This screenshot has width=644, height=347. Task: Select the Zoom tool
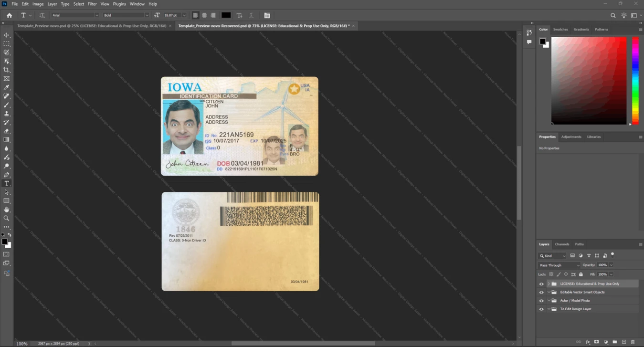point(7,218)
